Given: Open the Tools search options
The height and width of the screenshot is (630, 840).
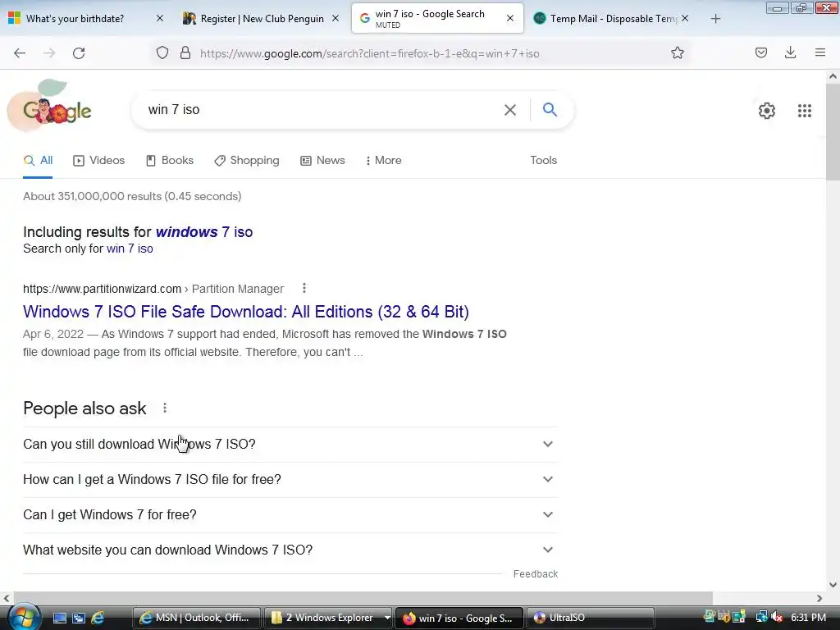Looking at the screenshot, I should tap(543, 160).
